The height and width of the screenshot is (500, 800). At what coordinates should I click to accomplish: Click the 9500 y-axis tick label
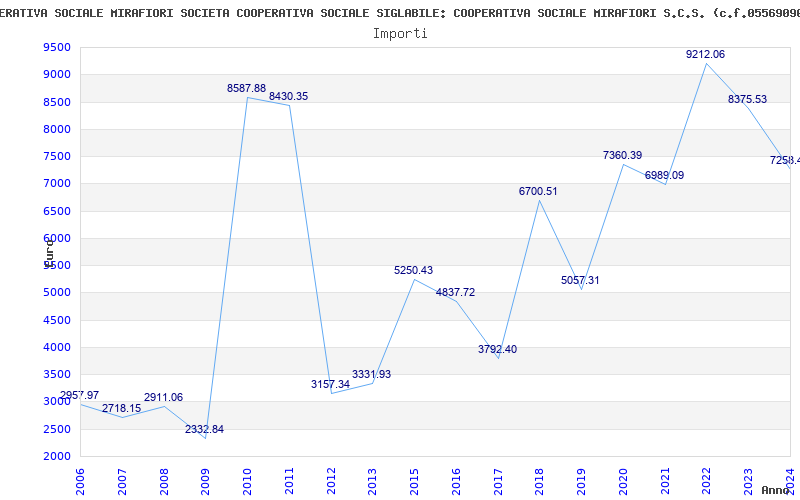pyautogui.click(x=57, y=47)
